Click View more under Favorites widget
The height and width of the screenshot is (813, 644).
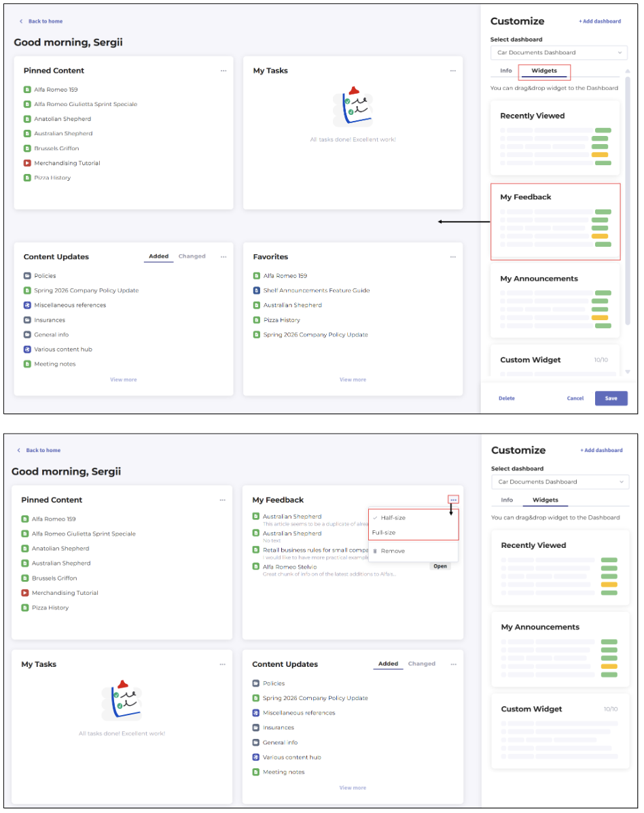pos(353,379)
